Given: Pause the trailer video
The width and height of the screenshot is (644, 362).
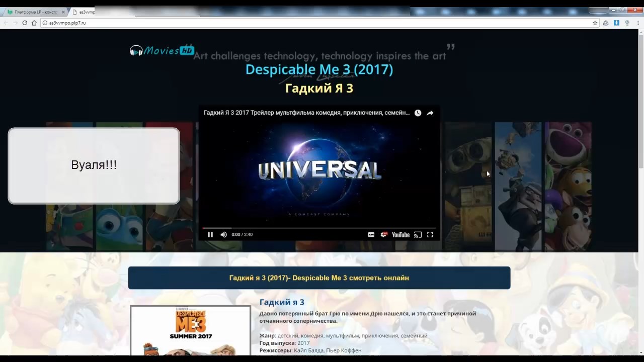Looking at the screenshot, I should pyautogui.click(x=210, y=235).
